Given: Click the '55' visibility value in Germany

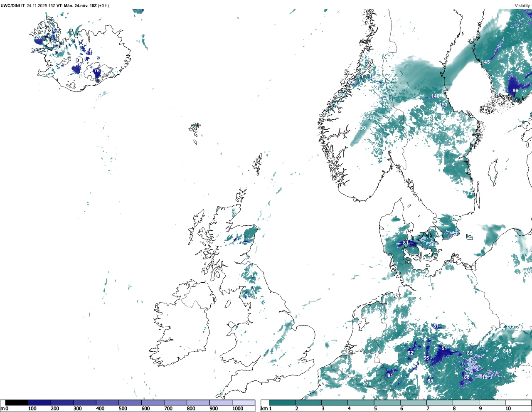Looking at the screenshot, I should tap(426, 358).
